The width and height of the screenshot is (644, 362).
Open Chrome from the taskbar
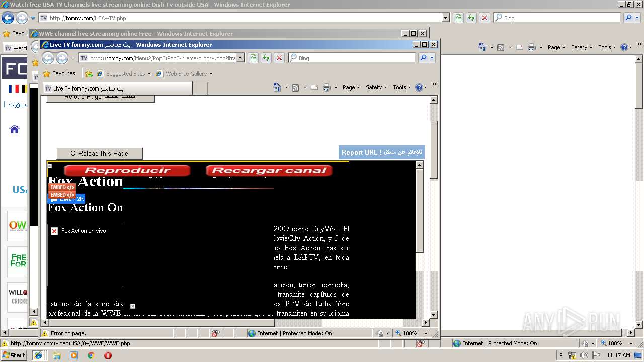click(x=91, y=355)
